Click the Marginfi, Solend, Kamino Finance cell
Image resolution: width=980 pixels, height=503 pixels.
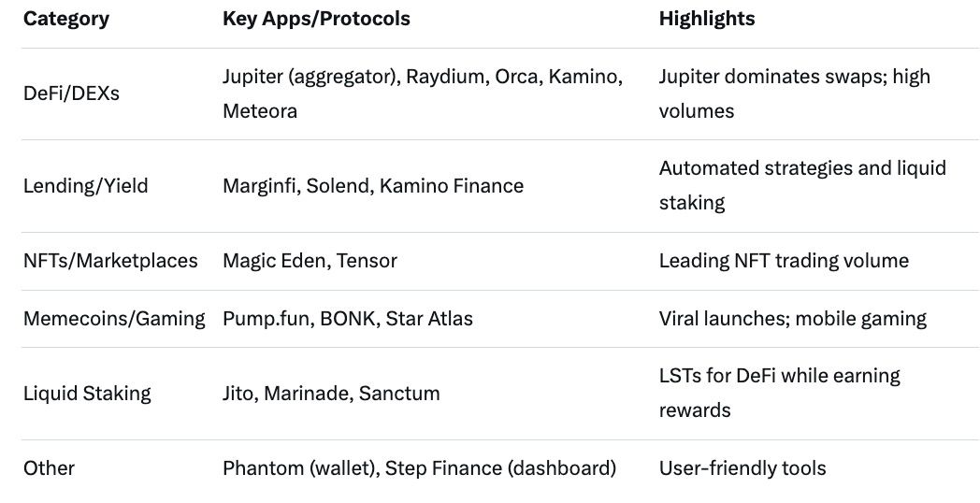pos(372,185)
